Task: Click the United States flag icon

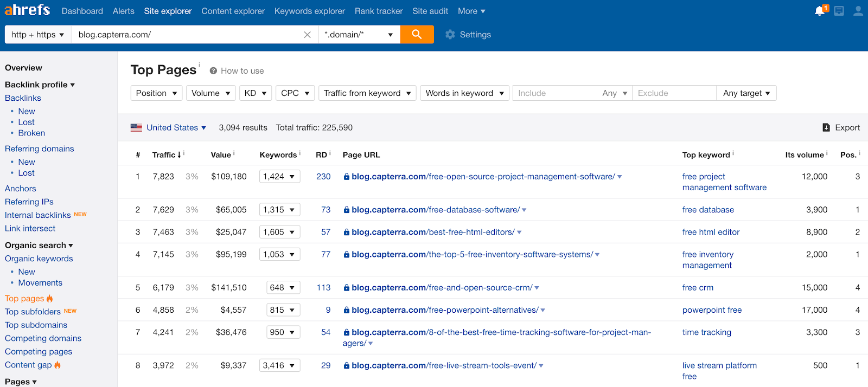Action: point(136,127)
